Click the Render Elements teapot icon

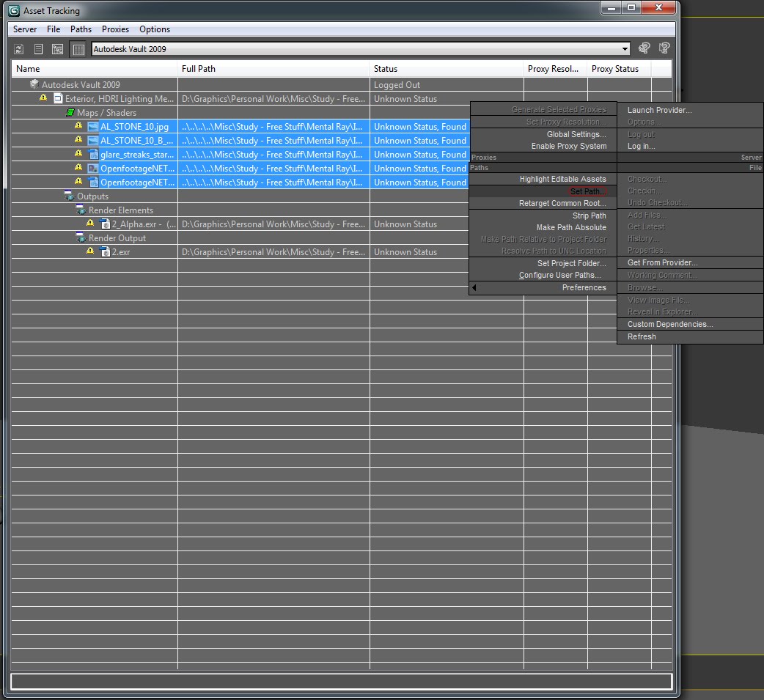pyautogui.click(x=81, y=210)
